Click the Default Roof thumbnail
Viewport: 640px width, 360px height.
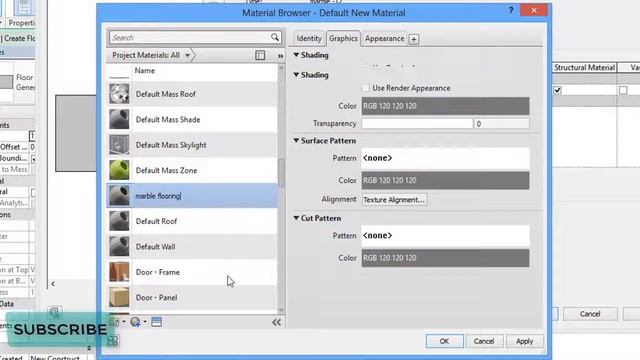[119, 221]
